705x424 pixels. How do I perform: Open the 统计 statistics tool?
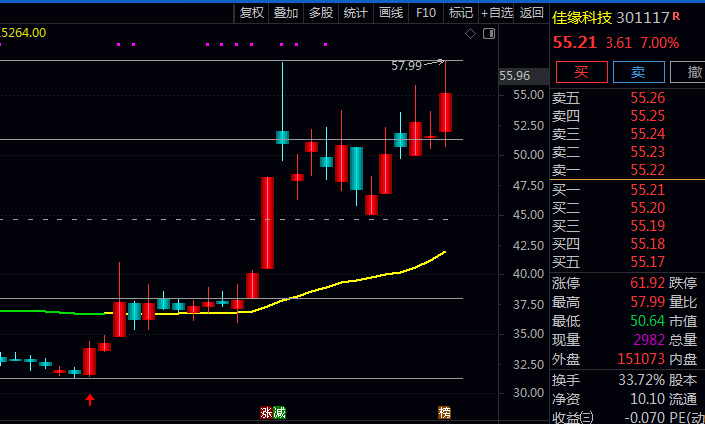pos(356,13)
